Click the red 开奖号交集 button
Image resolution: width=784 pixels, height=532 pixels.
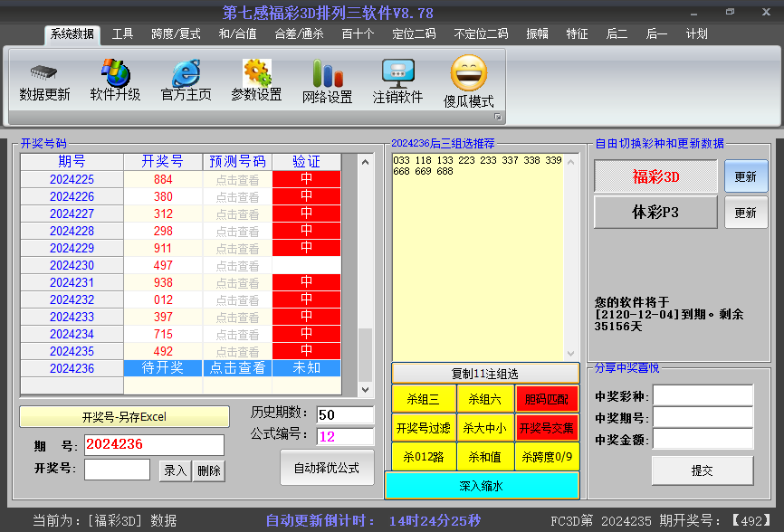point(547,428)
